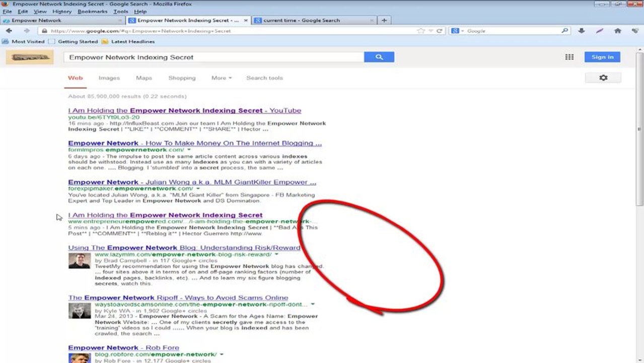
Task: Open the Latest Headlines feed bookmark
Action: point(128,41)
